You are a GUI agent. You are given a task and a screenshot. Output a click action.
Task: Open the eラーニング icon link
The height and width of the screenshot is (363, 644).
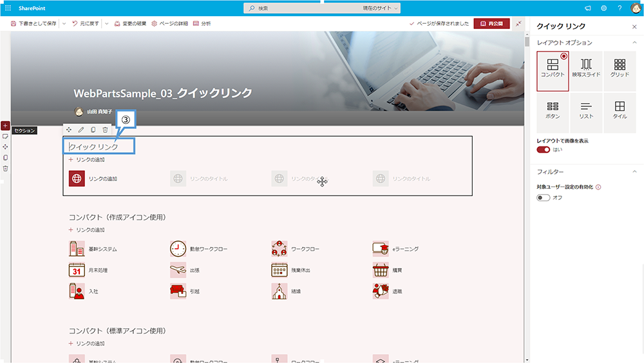(x=381, y=249)
